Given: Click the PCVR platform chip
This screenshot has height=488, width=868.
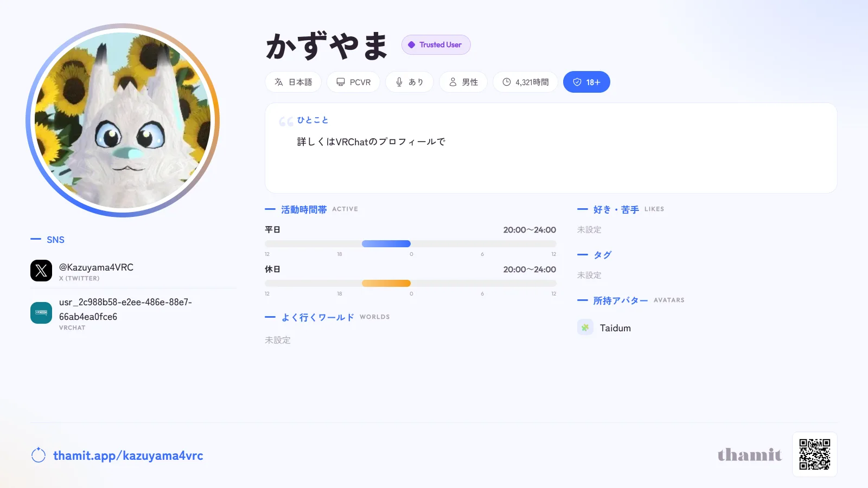Looking at the screenshot, I should pos(353,82).
